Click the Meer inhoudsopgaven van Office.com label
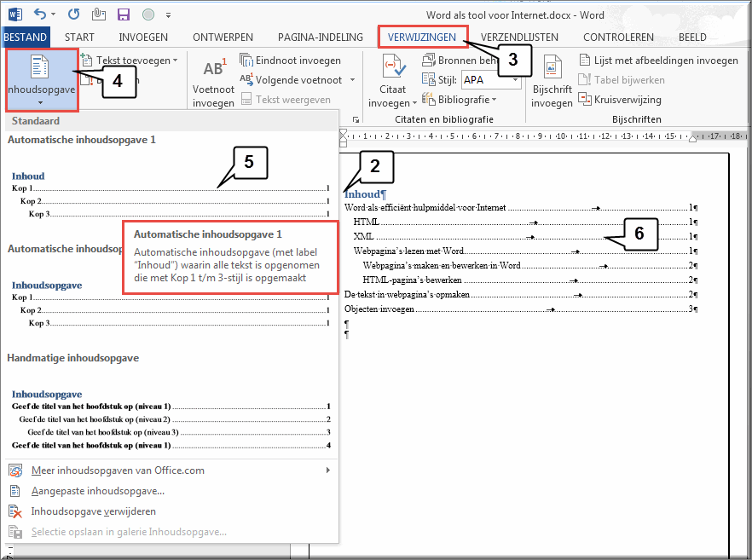This screenshot has width=752, height=560. [x=118, y=471]
